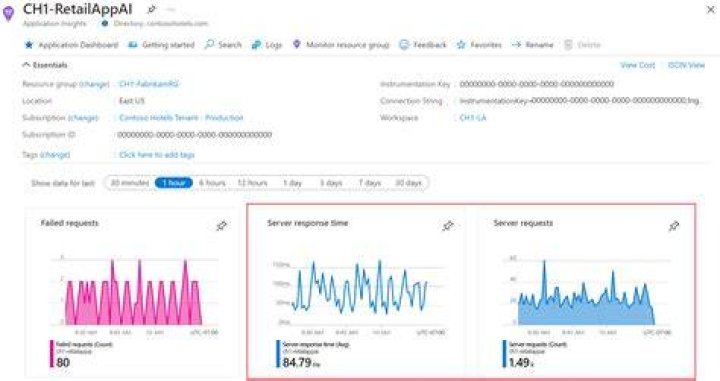Click the Application Dashboard star icon
This screenshot has height=381, width=720.
tap(28, 45)
